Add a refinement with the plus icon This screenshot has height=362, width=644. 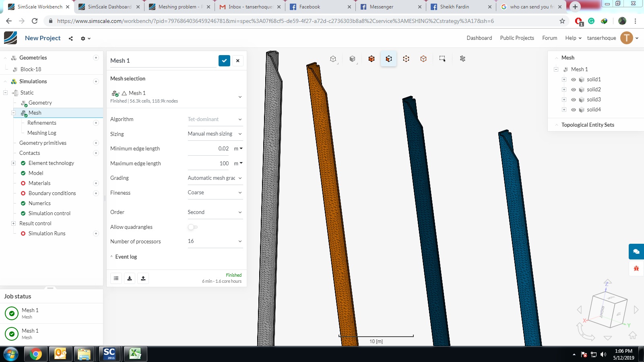coord(96,123)
